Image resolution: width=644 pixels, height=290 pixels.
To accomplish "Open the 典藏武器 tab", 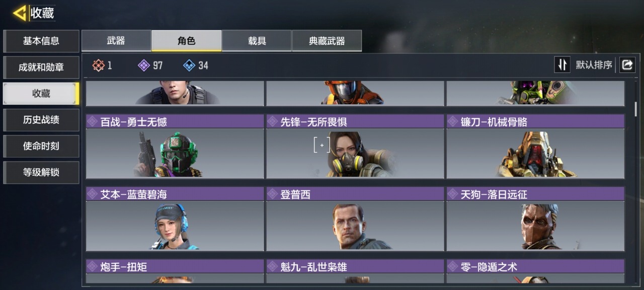I will (x=327, y=41).
